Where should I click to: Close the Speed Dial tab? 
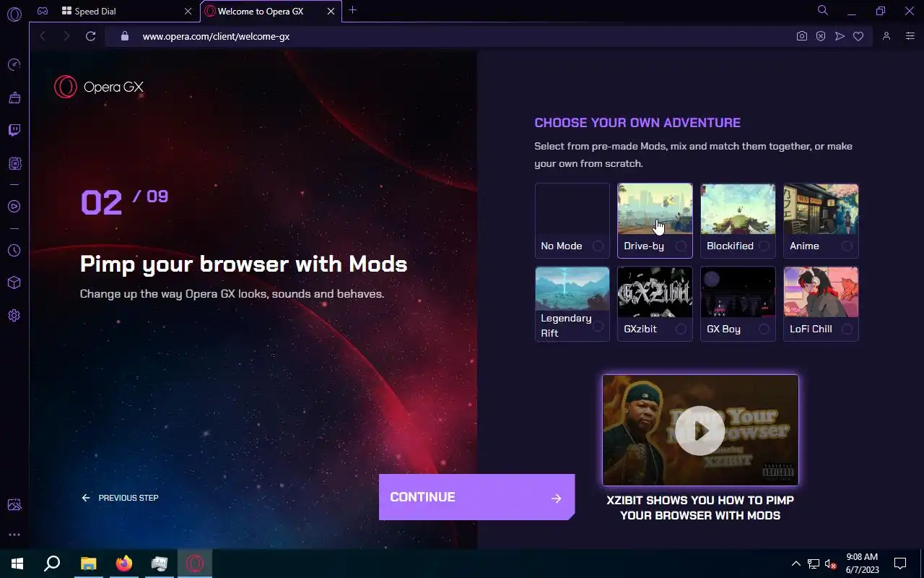click(188, 12)
